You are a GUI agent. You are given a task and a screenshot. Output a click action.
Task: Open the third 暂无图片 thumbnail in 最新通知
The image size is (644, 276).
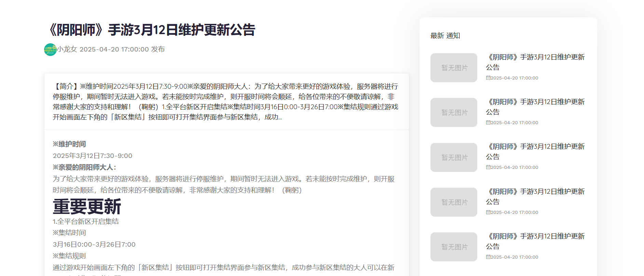(454, 157)
